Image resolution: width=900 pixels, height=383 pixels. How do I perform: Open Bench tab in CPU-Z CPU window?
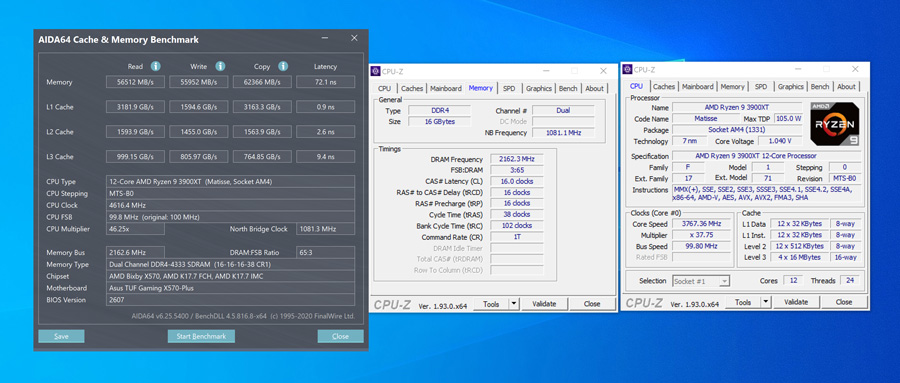pyautogui.click(x=820, y=87)
